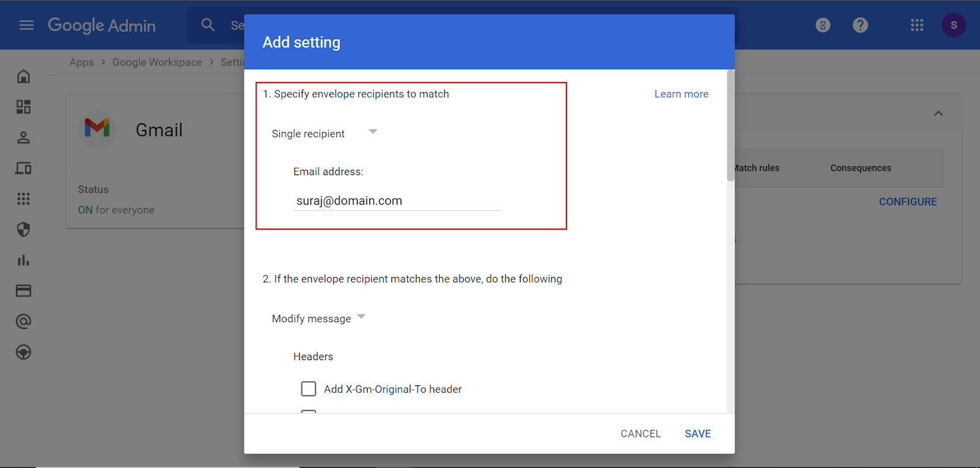This screenshot has width=980, height=468.
Task: Open Security shield icon in sidebar
Action: coord(23,230)
